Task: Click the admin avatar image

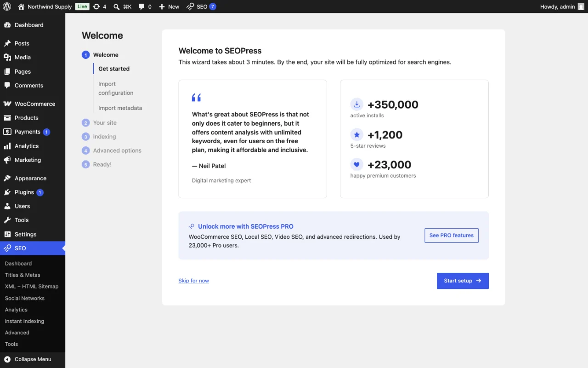Action: click(x=581, y=6)
